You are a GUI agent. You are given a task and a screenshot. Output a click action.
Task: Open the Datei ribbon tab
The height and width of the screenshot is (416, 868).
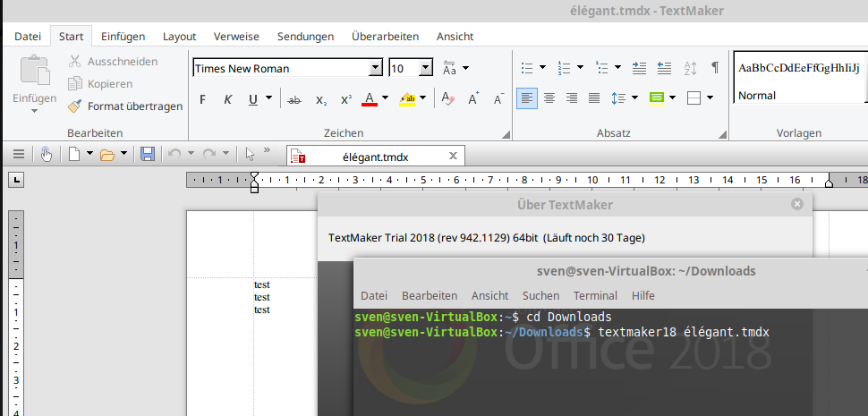tap(28, 37)
